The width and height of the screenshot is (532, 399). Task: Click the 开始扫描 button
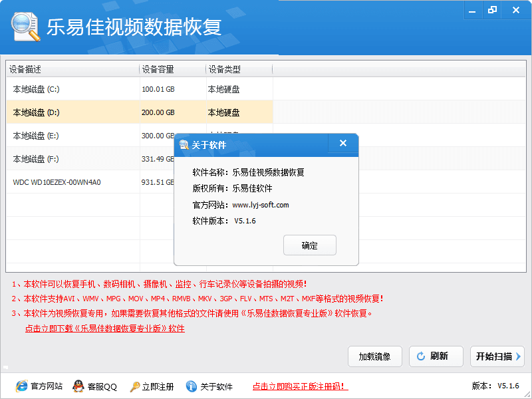497,356
